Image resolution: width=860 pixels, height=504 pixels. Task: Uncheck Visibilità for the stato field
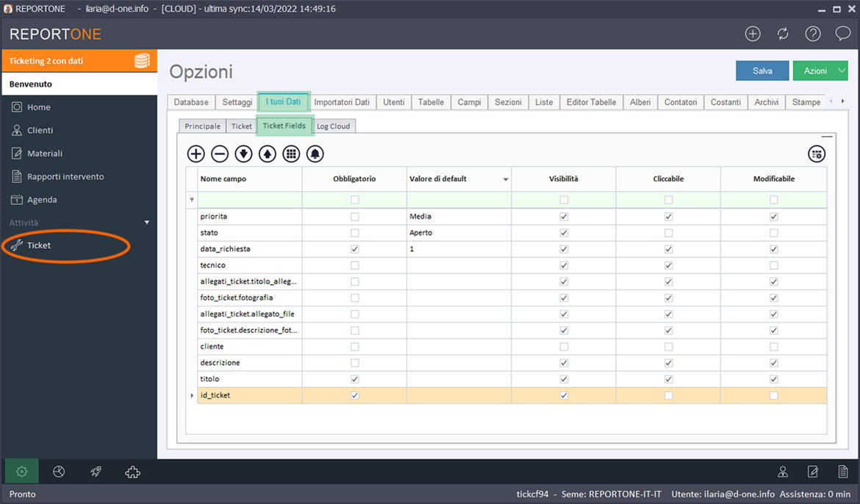click(564, 233)
